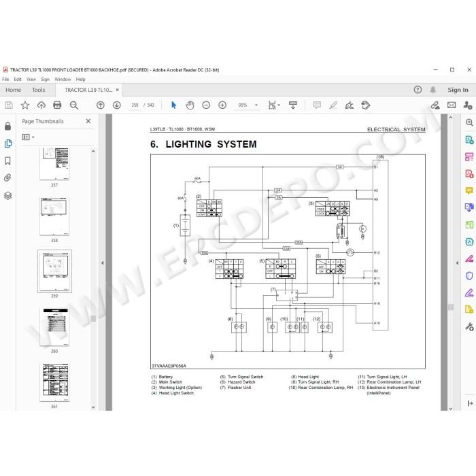The image size is (476, 476).
Task: Switch to the Home tab
Action: 14,90
